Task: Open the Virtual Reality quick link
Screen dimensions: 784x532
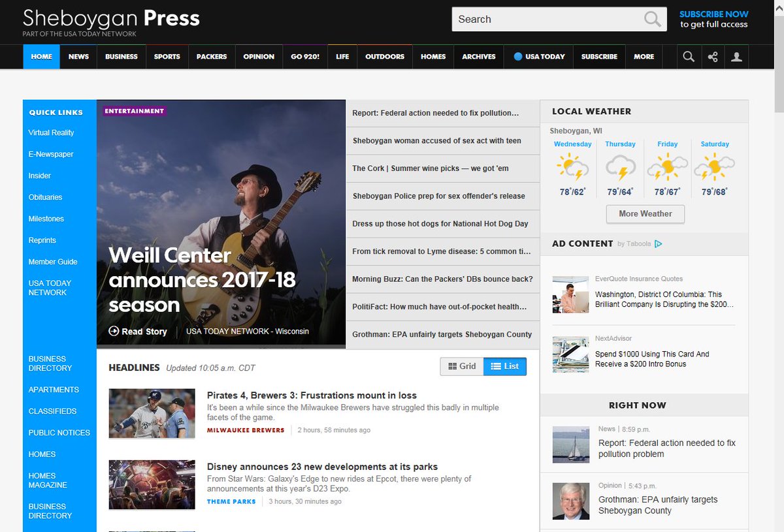Action: coord(51,133)
